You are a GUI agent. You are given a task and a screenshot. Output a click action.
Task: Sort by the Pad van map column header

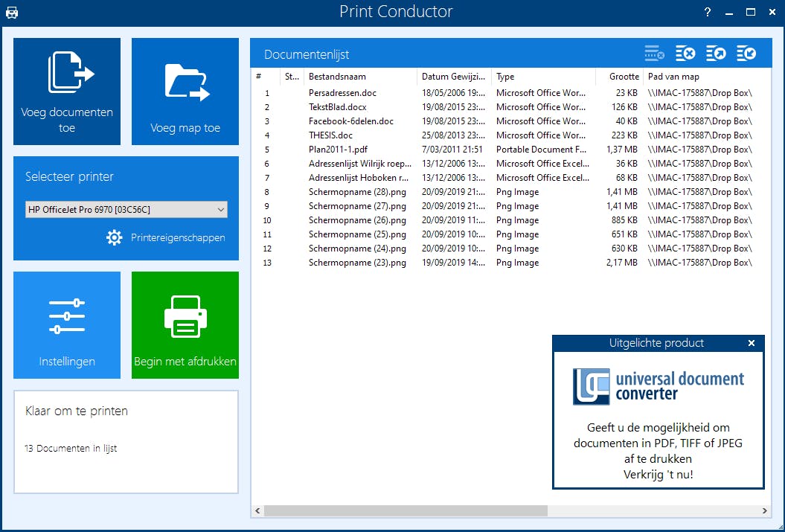[707, 77]
